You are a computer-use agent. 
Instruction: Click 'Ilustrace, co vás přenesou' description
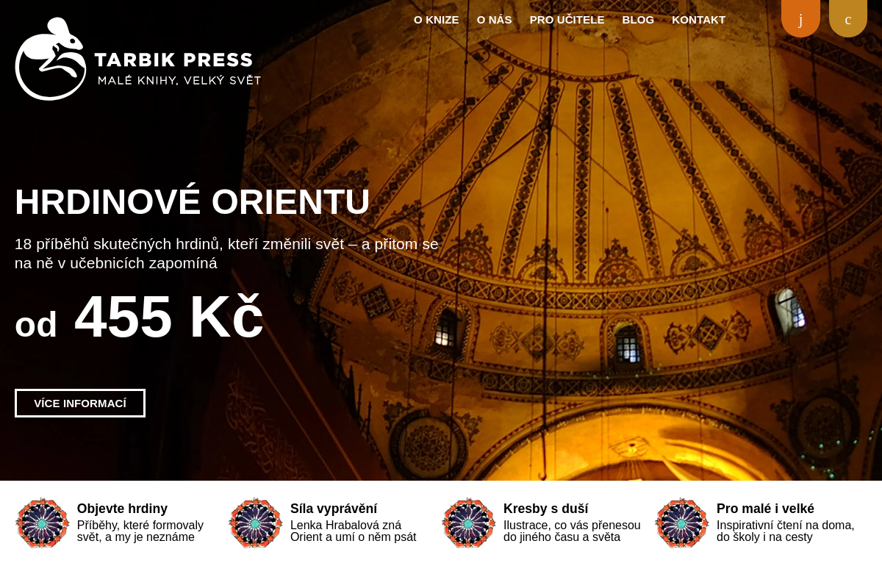click(x=572, y=531)
